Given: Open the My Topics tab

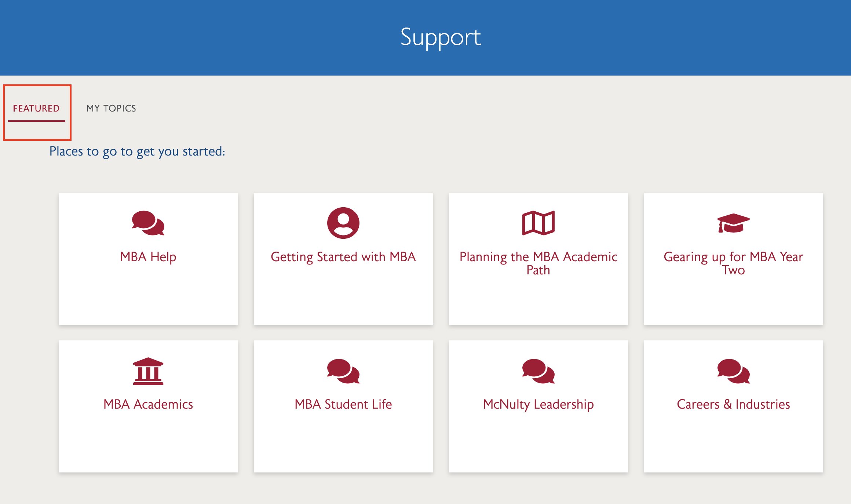Looking at the screenshot, I should click(111, 109).
